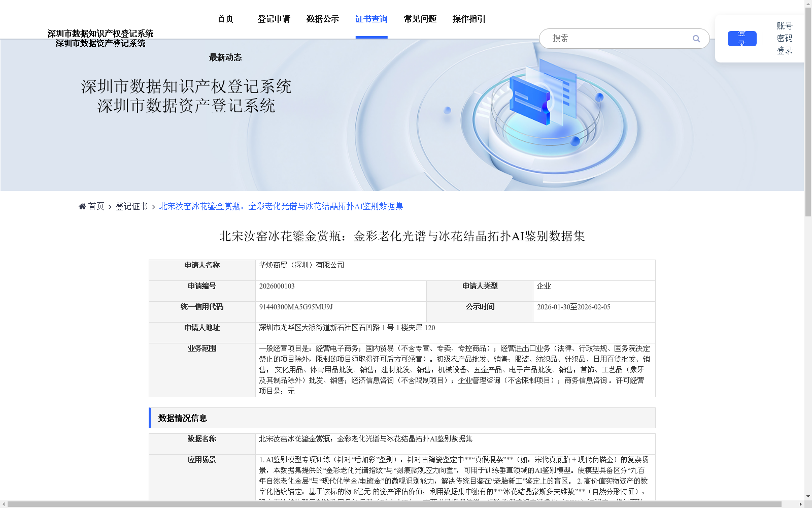
Task: Click the horizontal scrollbar right arrow
Action: pyautogui.click(x=800, y=504)
